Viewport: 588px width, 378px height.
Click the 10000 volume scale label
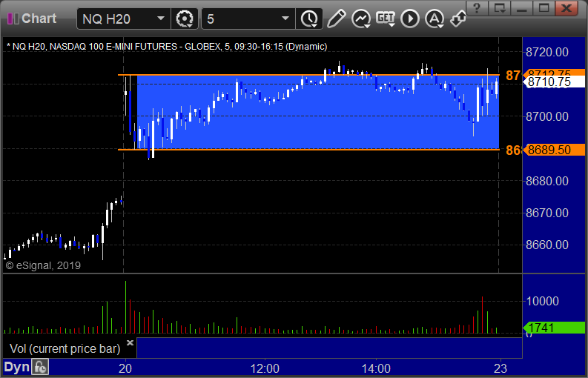(543, 301)
